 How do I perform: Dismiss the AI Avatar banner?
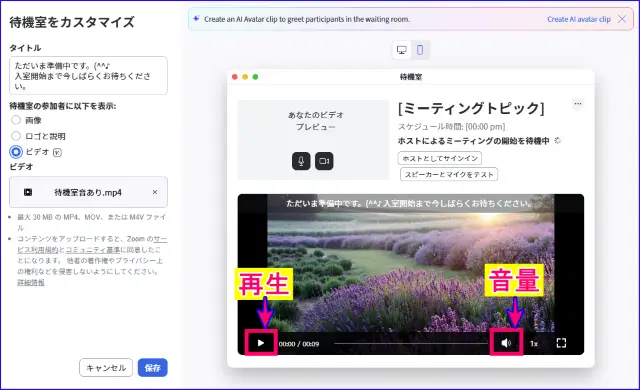pos(622,19)
